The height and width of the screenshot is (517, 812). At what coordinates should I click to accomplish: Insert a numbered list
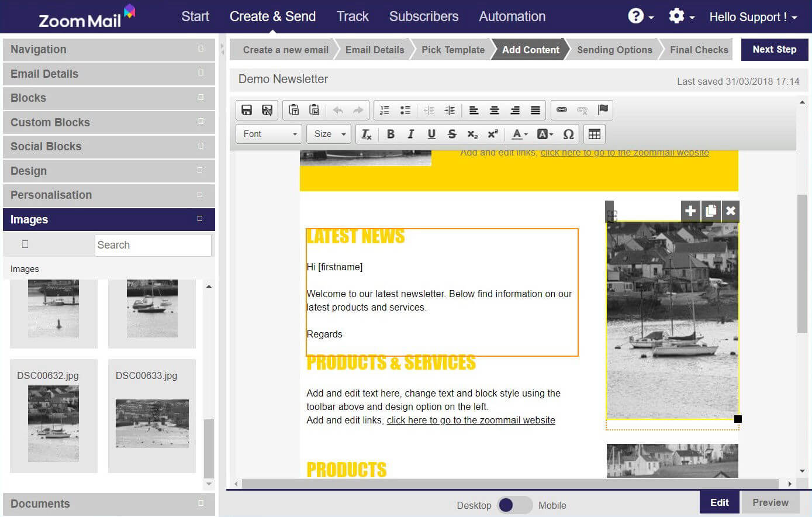pyautogui.click(x=385, y=110)
